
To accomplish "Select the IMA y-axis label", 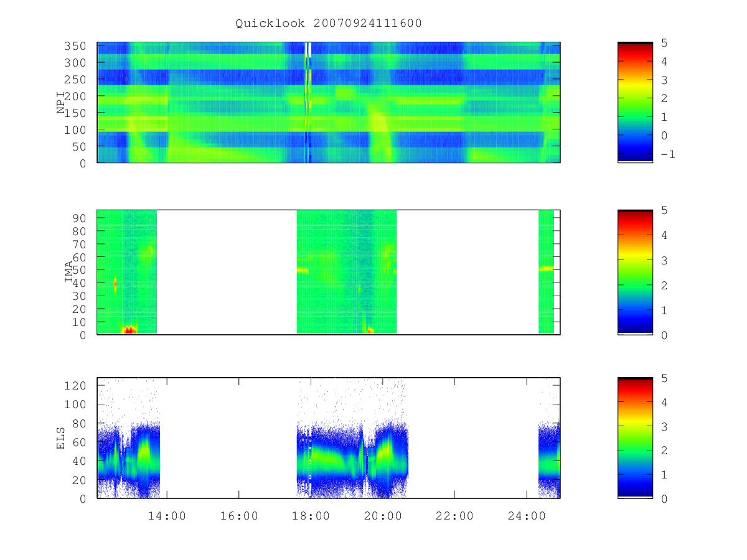I will (69, 272).
